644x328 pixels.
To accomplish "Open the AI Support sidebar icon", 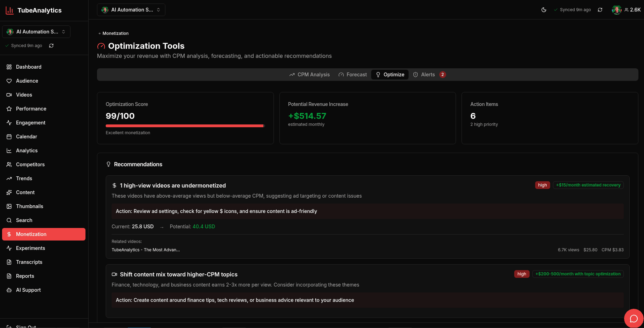I will [9, 290].
